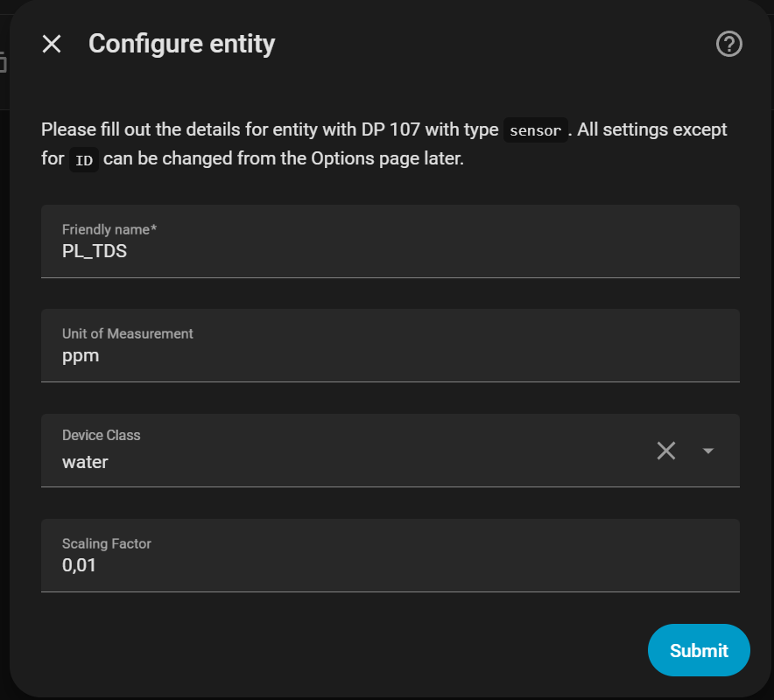Screen dimensions: 774x700
Task: Click the "Device Class" label
Action: [101, 435]
